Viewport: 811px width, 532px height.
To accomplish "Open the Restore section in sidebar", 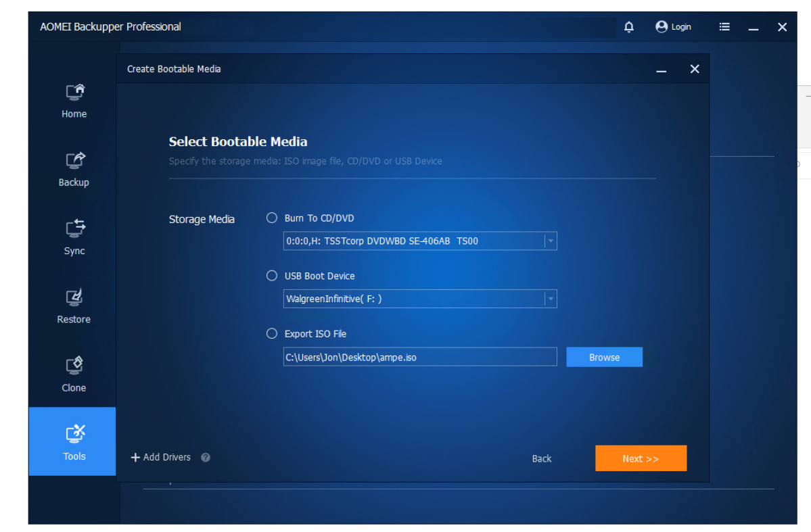I will pos(74,306).
